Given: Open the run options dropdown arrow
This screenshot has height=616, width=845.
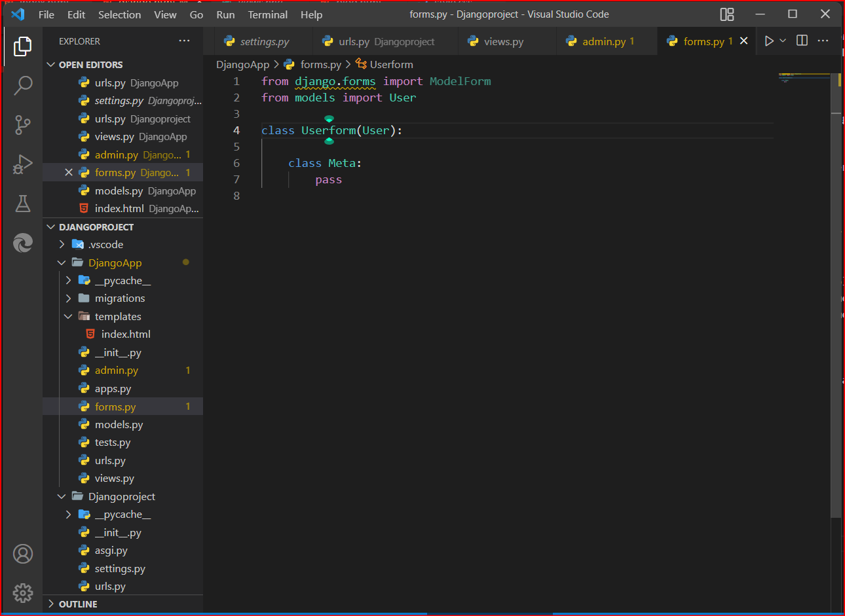Looking at the screenshot, I should click(783, 41).
